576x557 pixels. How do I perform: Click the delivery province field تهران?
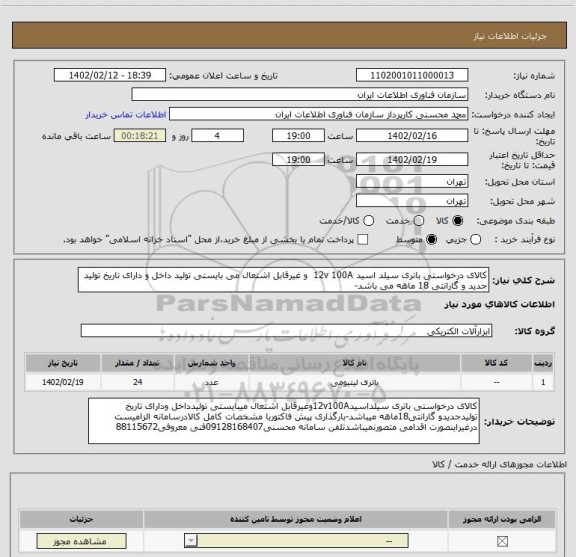412,182
